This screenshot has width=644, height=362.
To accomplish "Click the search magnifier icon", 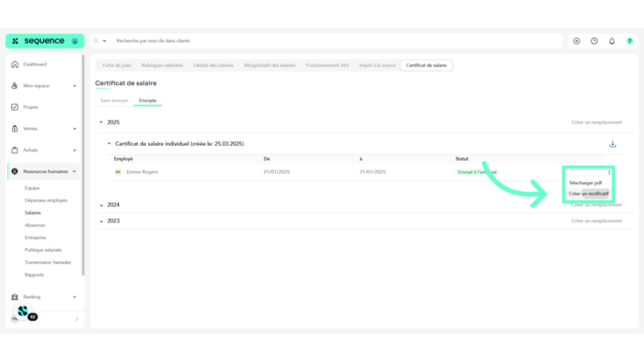I will [96, 41].
